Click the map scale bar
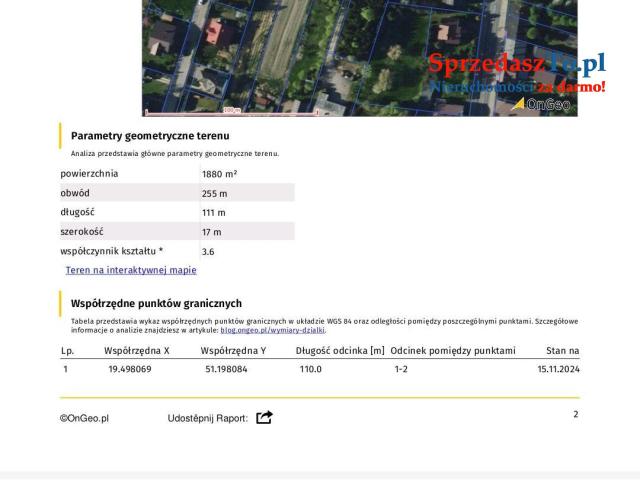 (230, 112)
